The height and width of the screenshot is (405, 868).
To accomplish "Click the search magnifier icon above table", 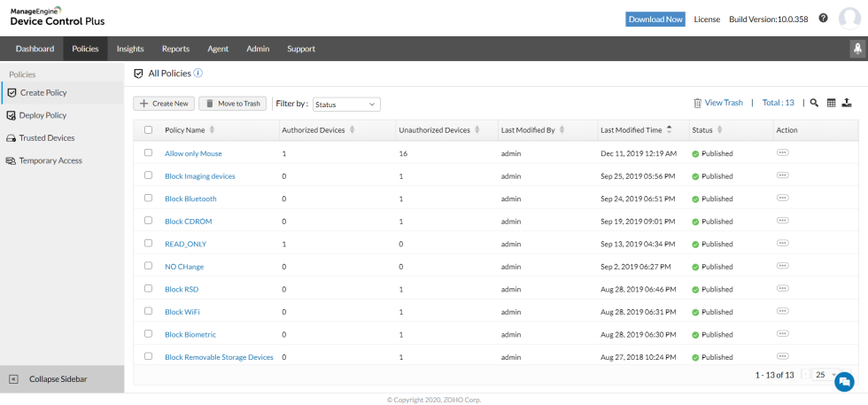I will tap(814, 103).
